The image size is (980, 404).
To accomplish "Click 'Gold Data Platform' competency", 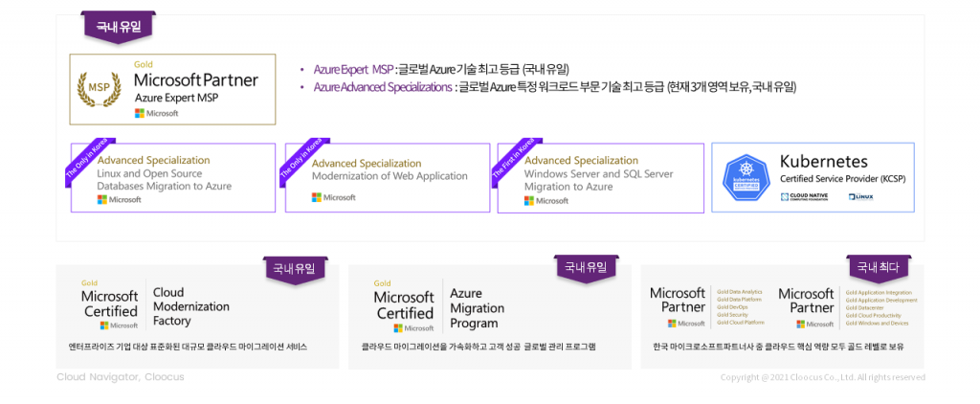I will coord(739,300).
